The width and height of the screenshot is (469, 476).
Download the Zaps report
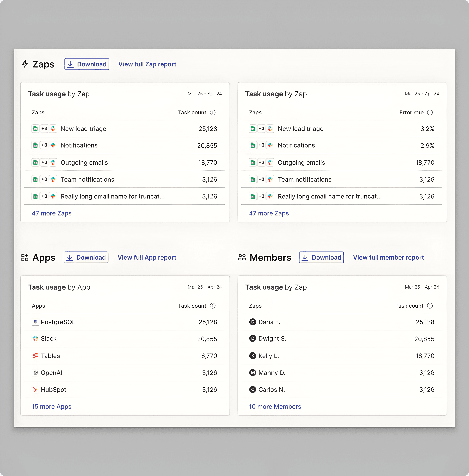(x=87, y=64)
